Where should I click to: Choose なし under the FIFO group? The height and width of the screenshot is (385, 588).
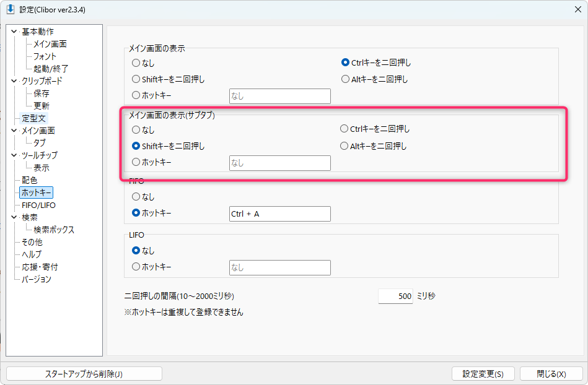click(x=136, y=197)
